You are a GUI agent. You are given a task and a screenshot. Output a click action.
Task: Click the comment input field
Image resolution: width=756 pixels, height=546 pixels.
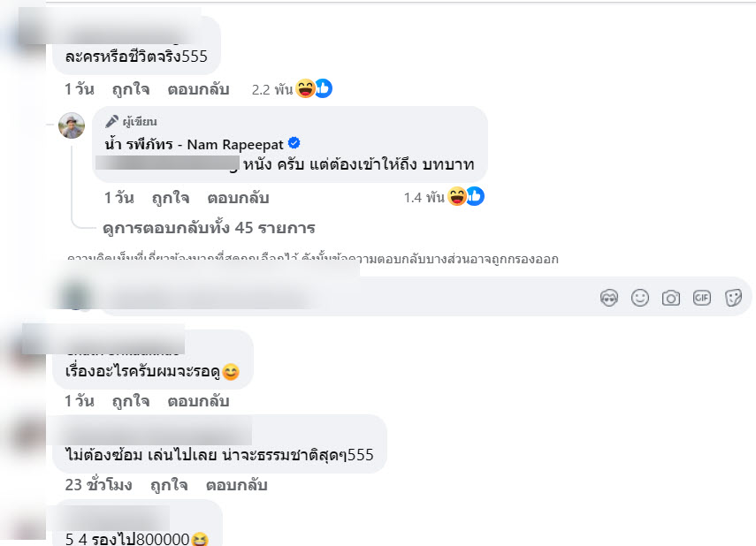[347, 298]
